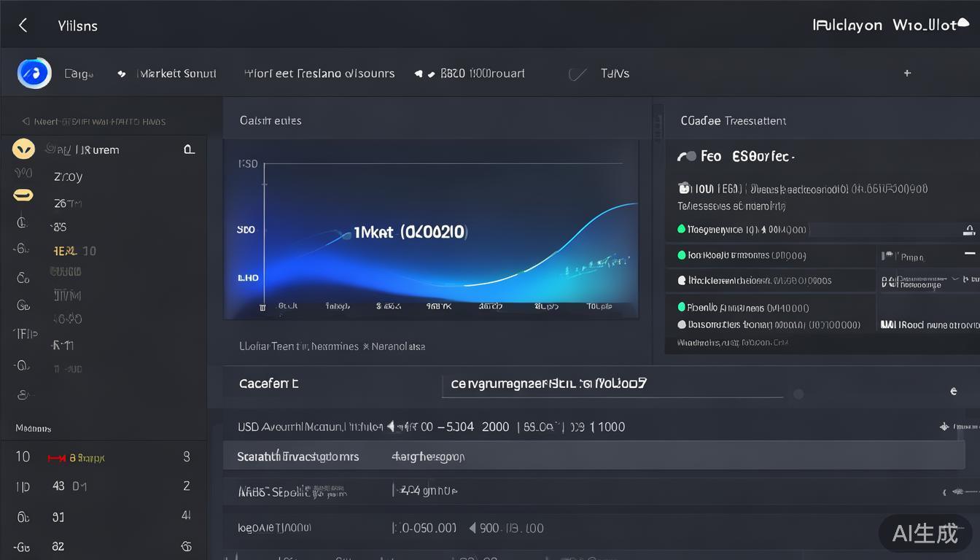Image resolution: width=980 pixels, height=560 pixels.
Task: Click the plus icon in the tab bar
Action: tap(907, 73)
